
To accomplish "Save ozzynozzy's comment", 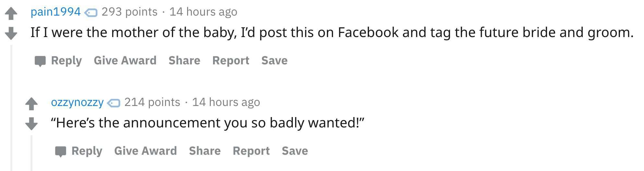I will [295, 151].
